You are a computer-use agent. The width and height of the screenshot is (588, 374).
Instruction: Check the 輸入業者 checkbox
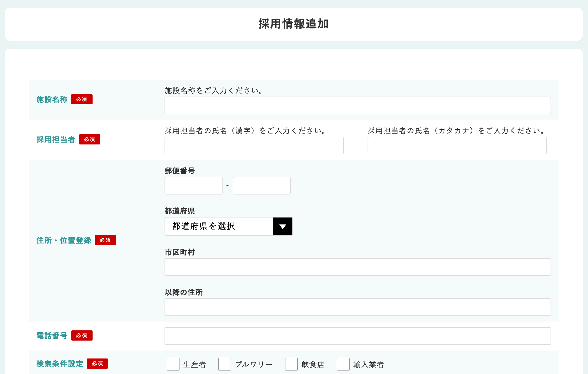343,364
